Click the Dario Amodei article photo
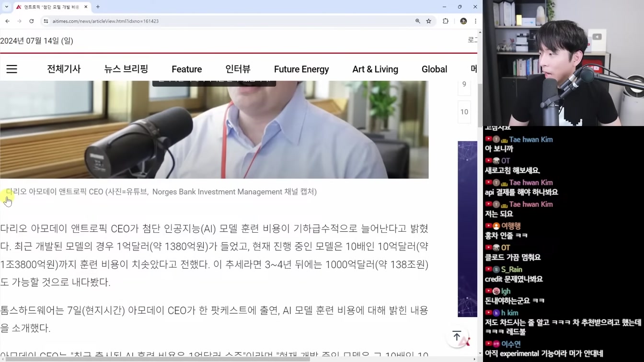The image size is (644, 362). click(214, 130)
